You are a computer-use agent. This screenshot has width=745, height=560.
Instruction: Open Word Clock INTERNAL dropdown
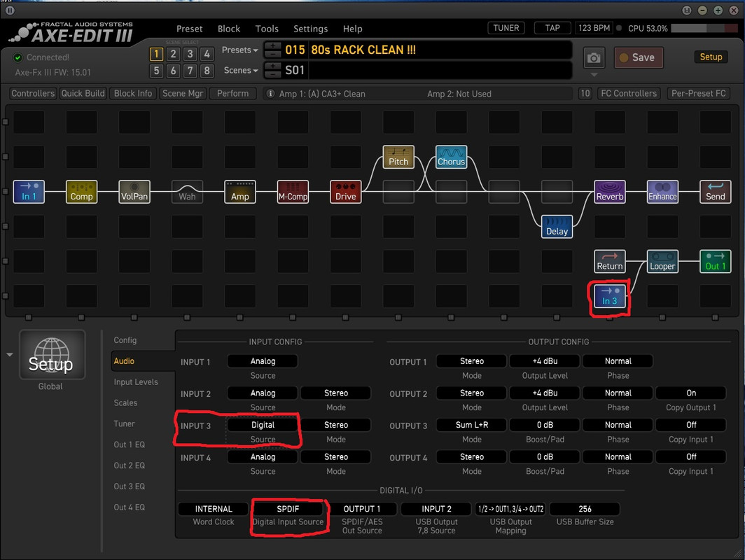214,509
